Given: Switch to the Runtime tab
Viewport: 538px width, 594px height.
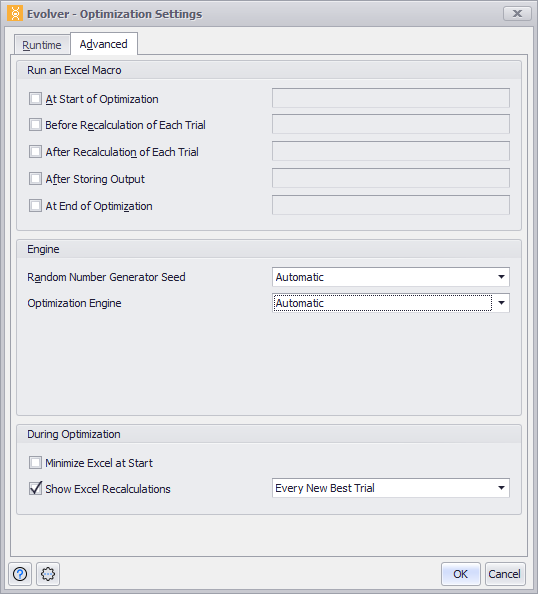Looking at the screenshot, I should (42, 45).
